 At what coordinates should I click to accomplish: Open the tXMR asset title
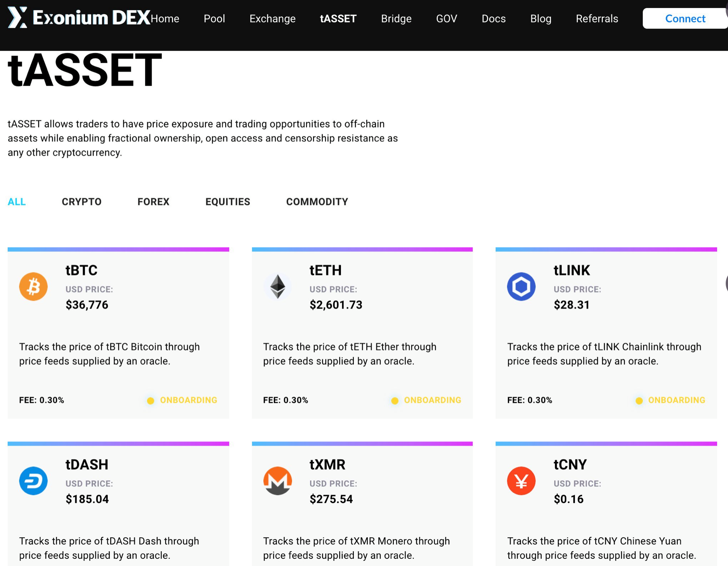[x=327, y=464]
